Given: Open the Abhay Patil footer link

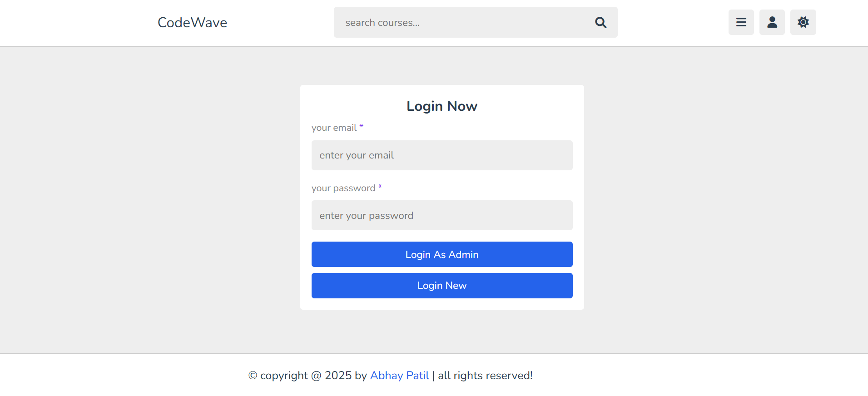Looking at the screenshot, I should tap(399, 376).
